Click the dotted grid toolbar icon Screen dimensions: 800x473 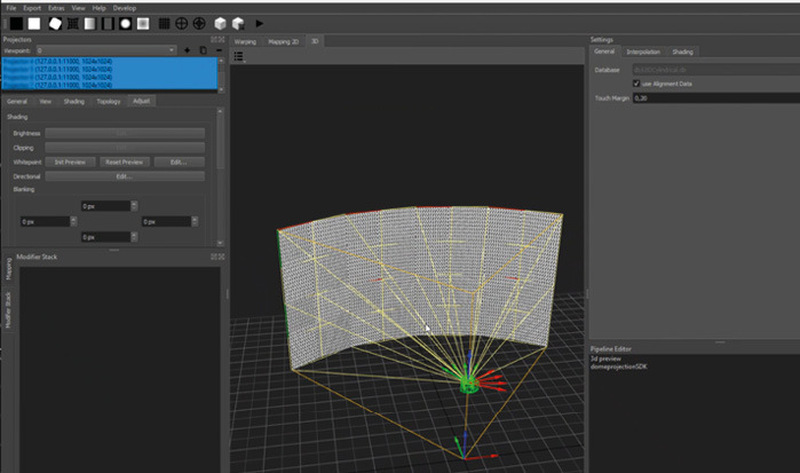pos(164,23)
